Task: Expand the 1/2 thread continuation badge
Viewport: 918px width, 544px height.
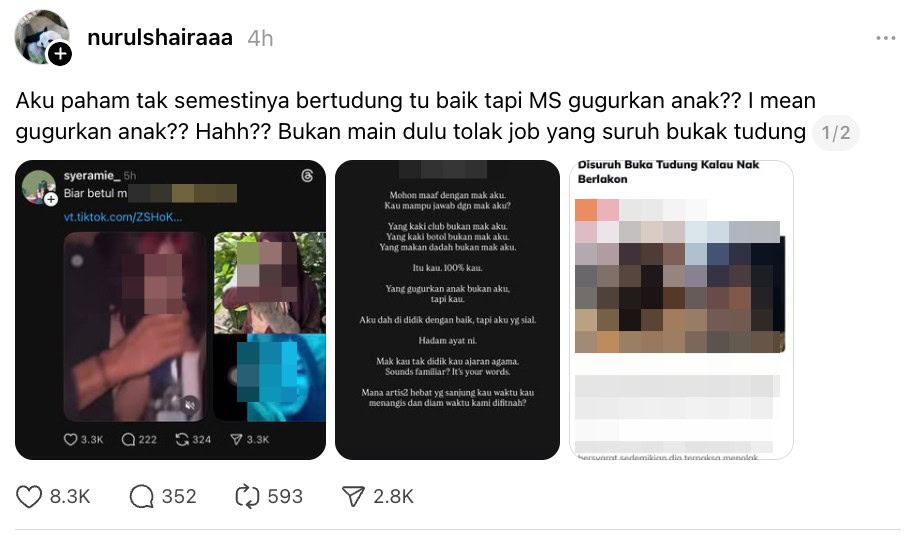Action: click(835, 133)
